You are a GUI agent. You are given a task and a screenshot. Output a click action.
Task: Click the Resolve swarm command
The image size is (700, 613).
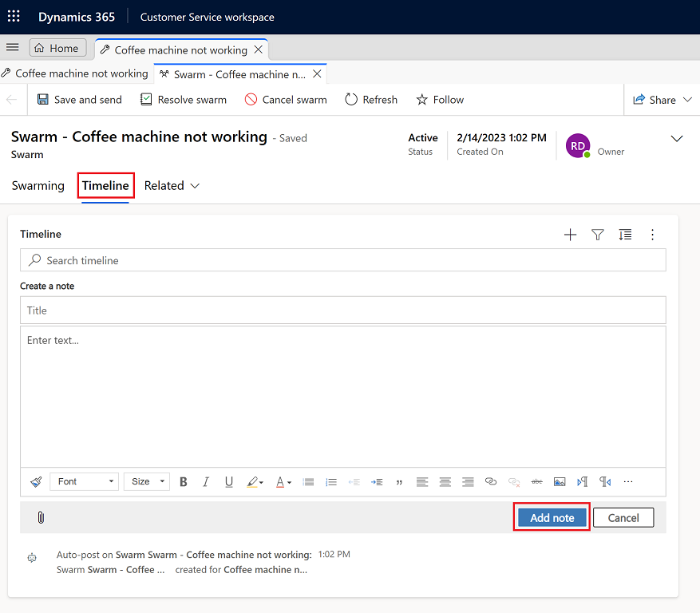pyautogui.click(x=183, y=99)
